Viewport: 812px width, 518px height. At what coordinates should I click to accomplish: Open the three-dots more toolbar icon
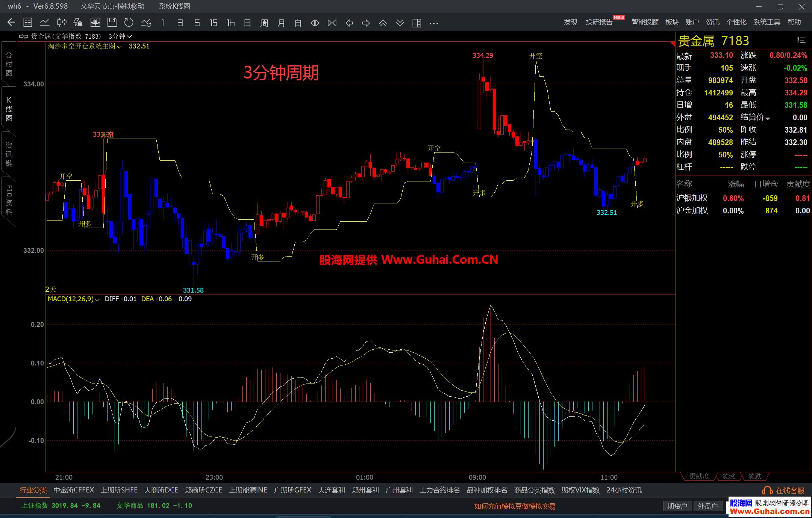click(x=434, y=23)
